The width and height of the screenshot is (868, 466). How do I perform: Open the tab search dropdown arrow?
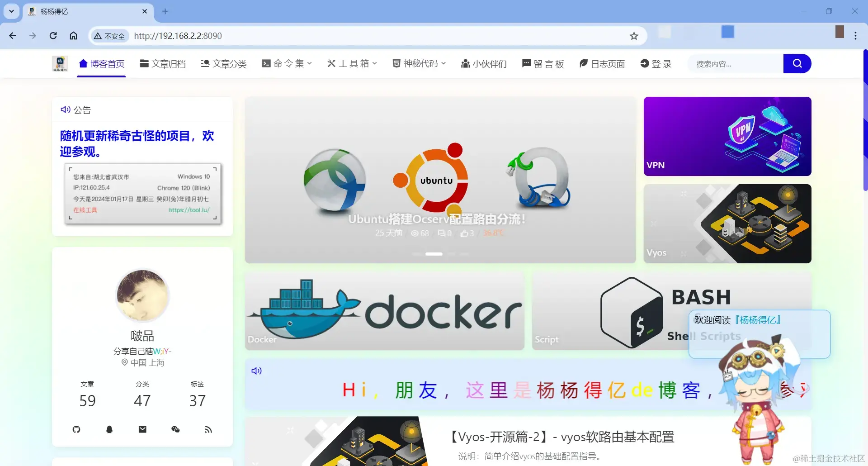11,11
